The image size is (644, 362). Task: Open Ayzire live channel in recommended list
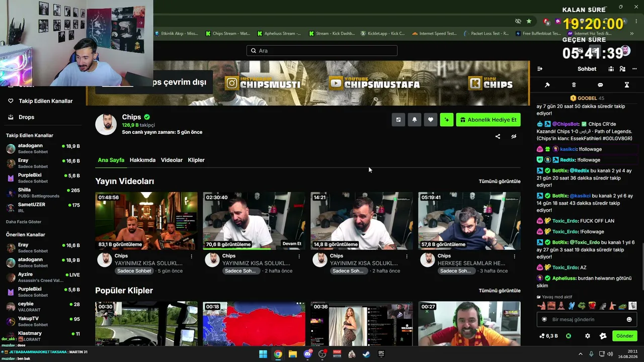tap(43, 278)
